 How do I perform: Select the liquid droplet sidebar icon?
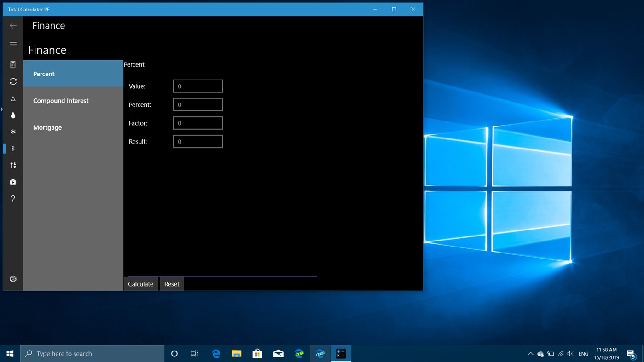pos(13,115)
